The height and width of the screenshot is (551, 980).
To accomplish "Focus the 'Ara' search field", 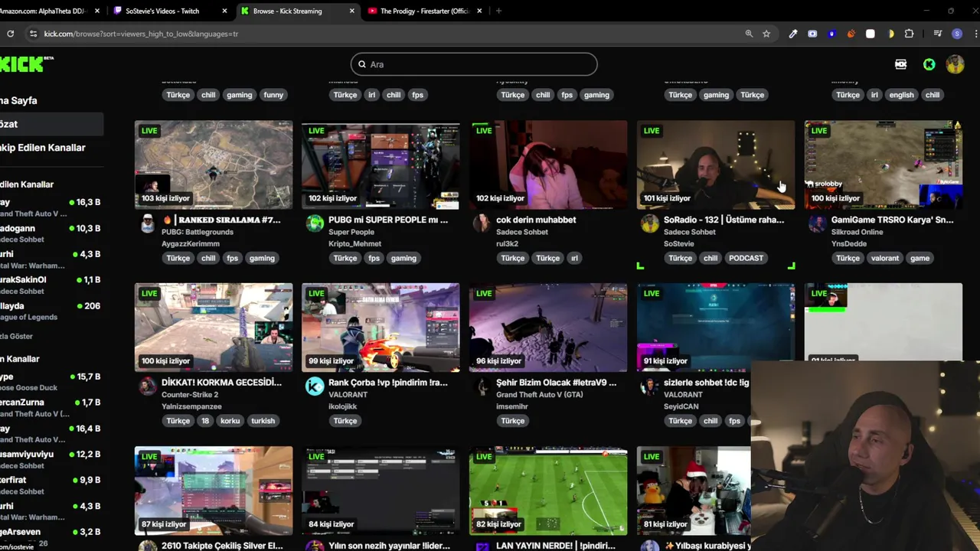I will pos(474,64).
